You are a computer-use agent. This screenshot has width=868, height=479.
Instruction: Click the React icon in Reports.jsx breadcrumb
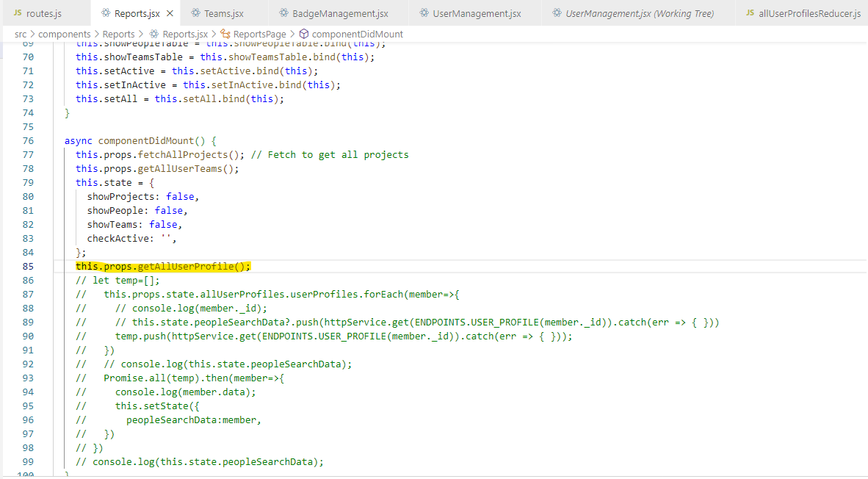[154, 34]
